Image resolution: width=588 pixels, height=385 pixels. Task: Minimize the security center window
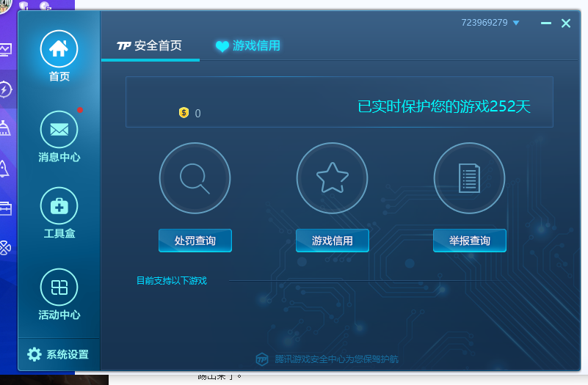[x=546, y=23]
